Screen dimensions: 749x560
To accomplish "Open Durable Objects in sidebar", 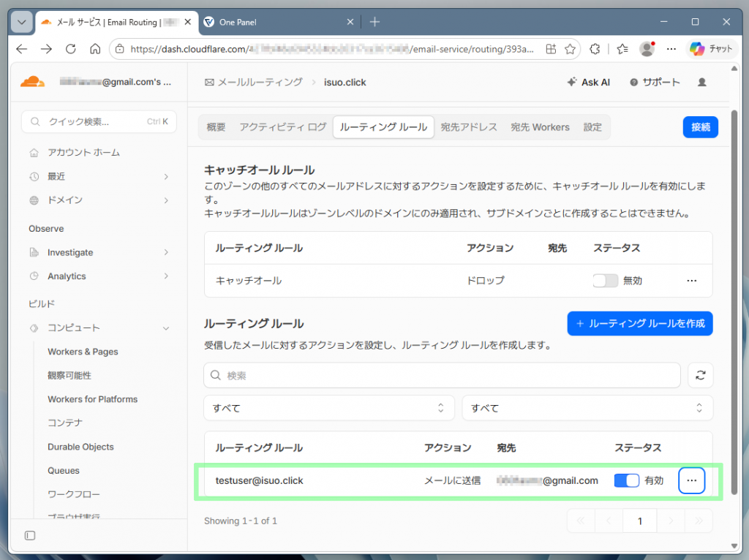I will click(x=80, y=447).
